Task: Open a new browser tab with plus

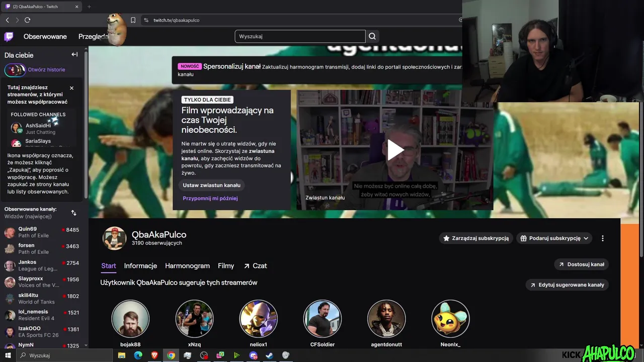Action: 89,7
